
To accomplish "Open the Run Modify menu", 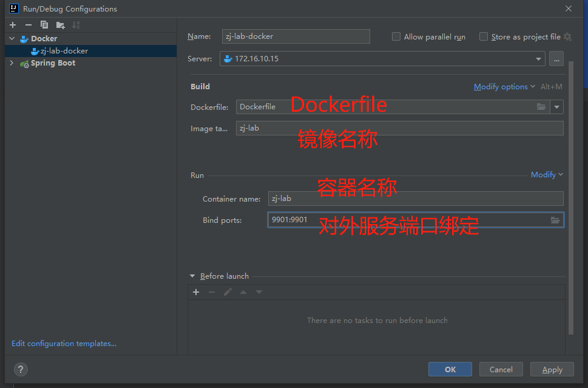I will coord(547,174).
